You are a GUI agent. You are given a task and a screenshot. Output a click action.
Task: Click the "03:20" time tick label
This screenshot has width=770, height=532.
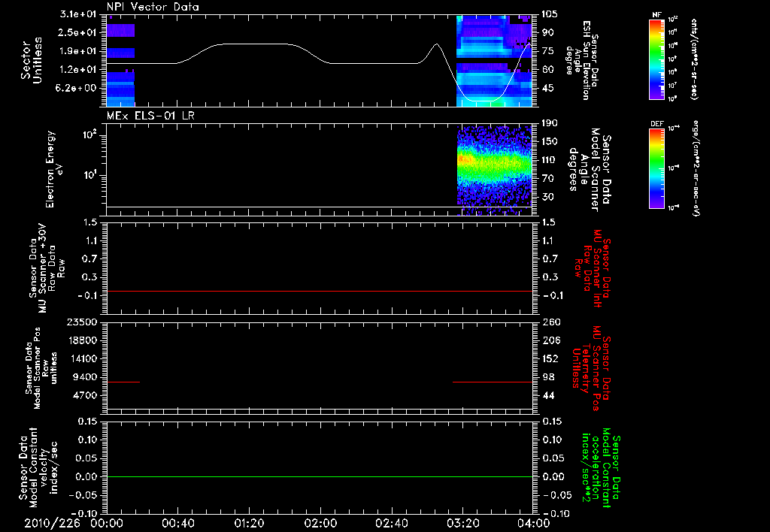point(462,524)
